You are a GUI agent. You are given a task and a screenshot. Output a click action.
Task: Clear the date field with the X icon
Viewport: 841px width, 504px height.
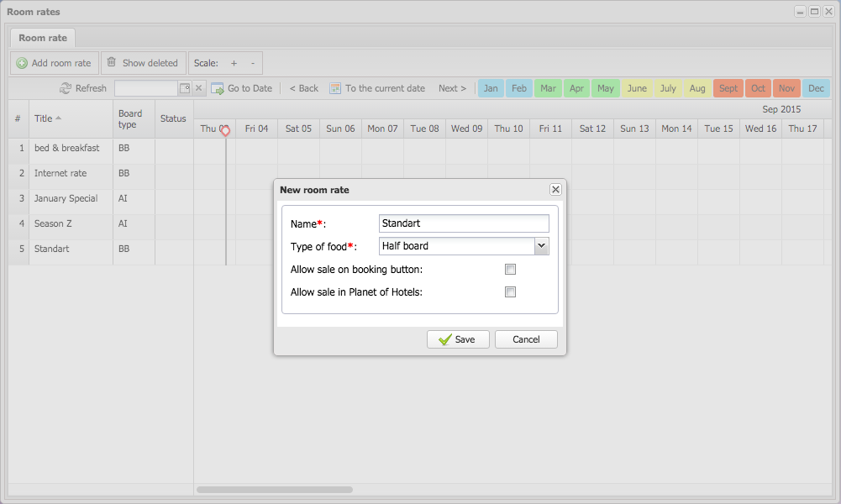click(198, 88)
